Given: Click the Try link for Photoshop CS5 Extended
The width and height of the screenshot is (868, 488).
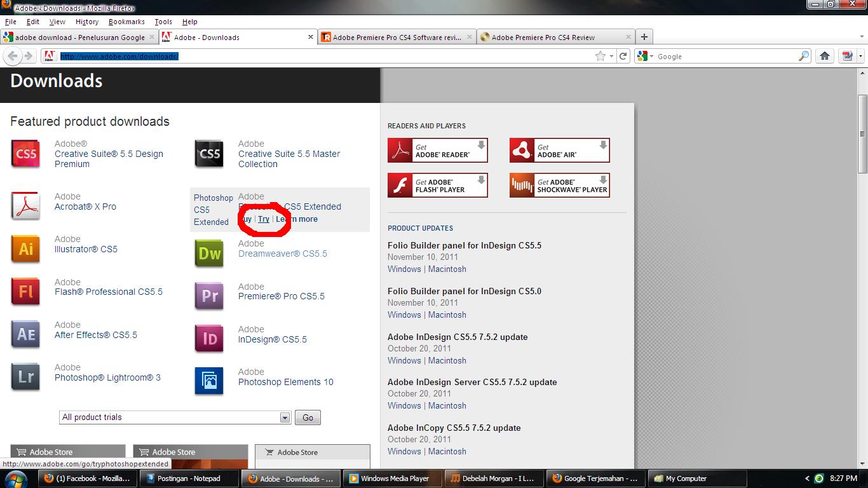Looking at the screenshot, I should (264, 219).
